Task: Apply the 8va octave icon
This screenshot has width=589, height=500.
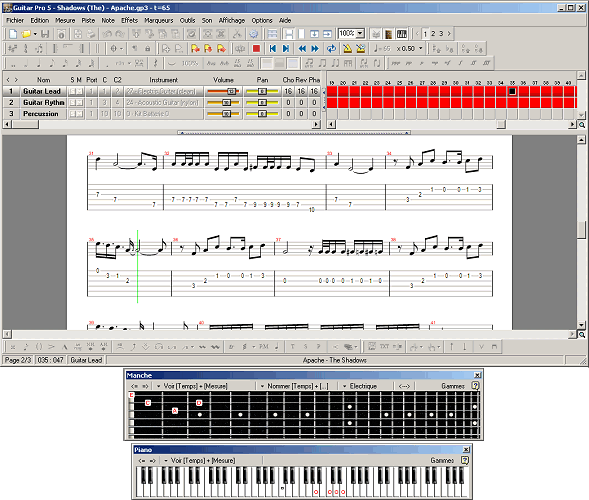Action: point(211,63)
